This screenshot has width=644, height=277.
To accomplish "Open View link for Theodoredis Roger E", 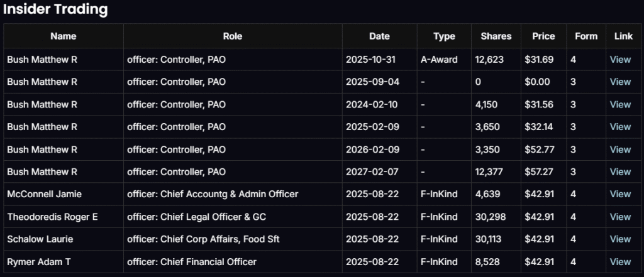I will click(x=620, y=217).
